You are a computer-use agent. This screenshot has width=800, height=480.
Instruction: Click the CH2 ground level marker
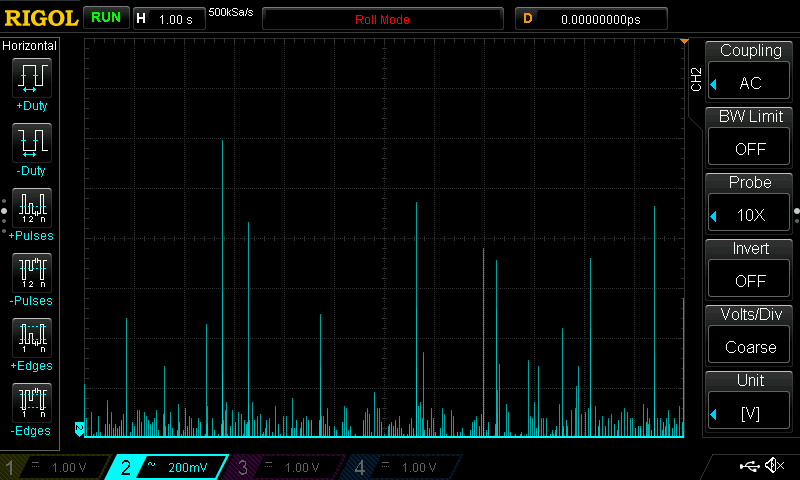coord(79,429)
